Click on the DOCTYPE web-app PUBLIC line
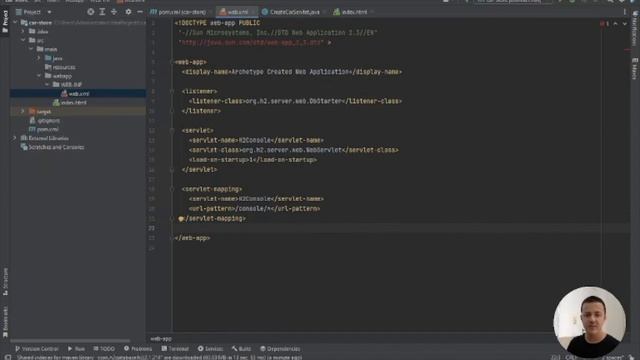 point(218,23)
